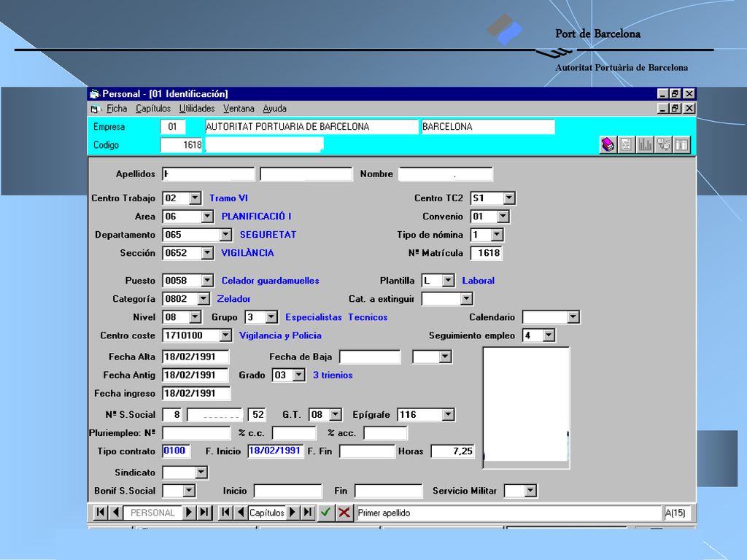Viewport: 747px width, 560px height.
Task: Restore the inner Identificación child window
Action: [675, 109]
